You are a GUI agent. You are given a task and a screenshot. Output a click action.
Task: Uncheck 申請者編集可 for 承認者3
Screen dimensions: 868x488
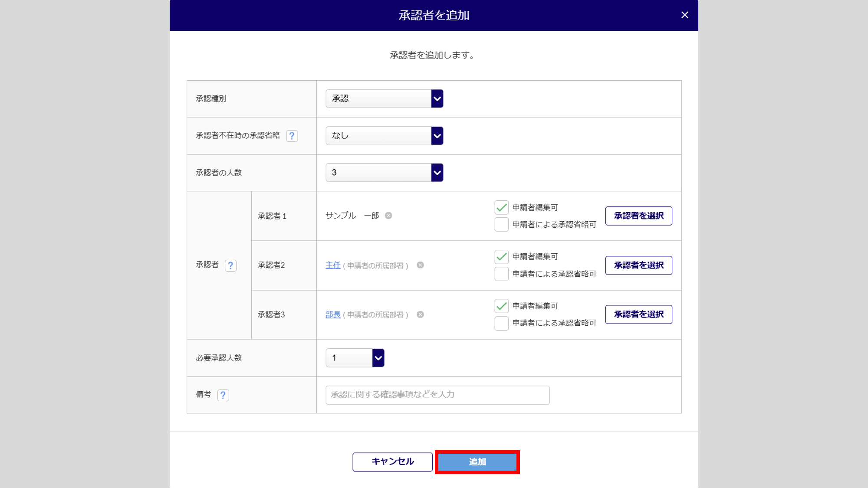(501, 306)
